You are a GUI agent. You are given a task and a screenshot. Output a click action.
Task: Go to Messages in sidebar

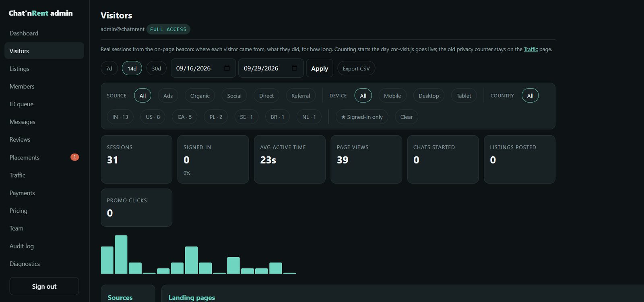pyautogui.click(x=44, y=122)
